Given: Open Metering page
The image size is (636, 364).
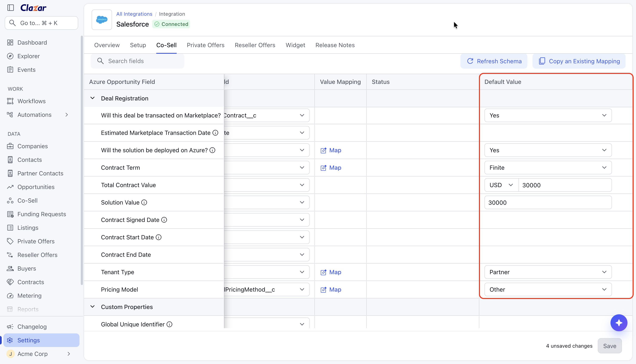Looking at the screenshot, I should click(29, 296).
